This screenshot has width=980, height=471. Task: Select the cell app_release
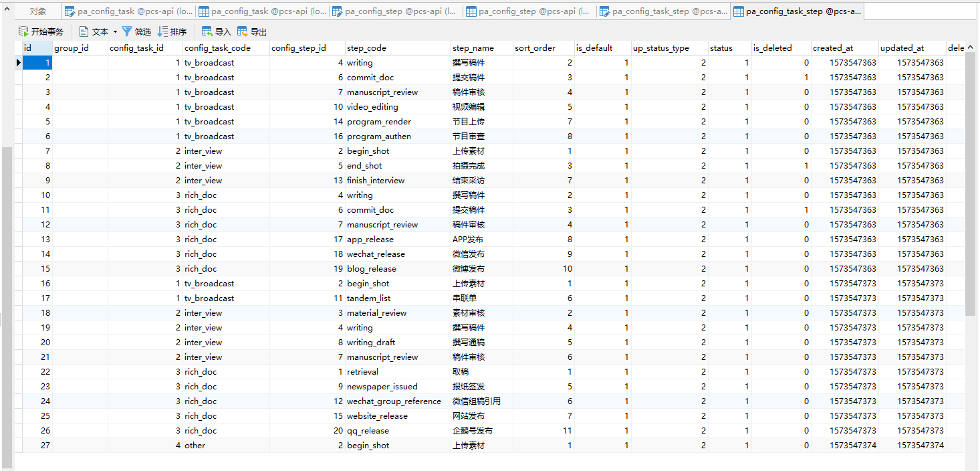tap(398, 240)
